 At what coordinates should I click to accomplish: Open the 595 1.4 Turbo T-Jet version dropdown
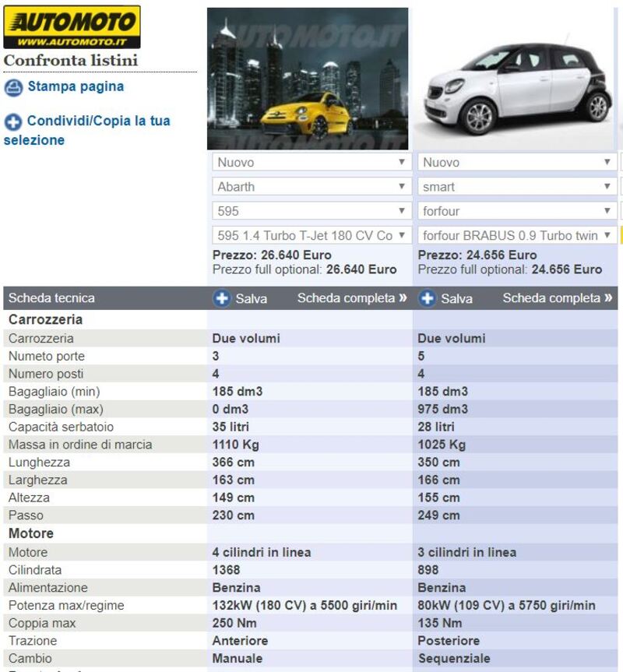click(311, 235)
